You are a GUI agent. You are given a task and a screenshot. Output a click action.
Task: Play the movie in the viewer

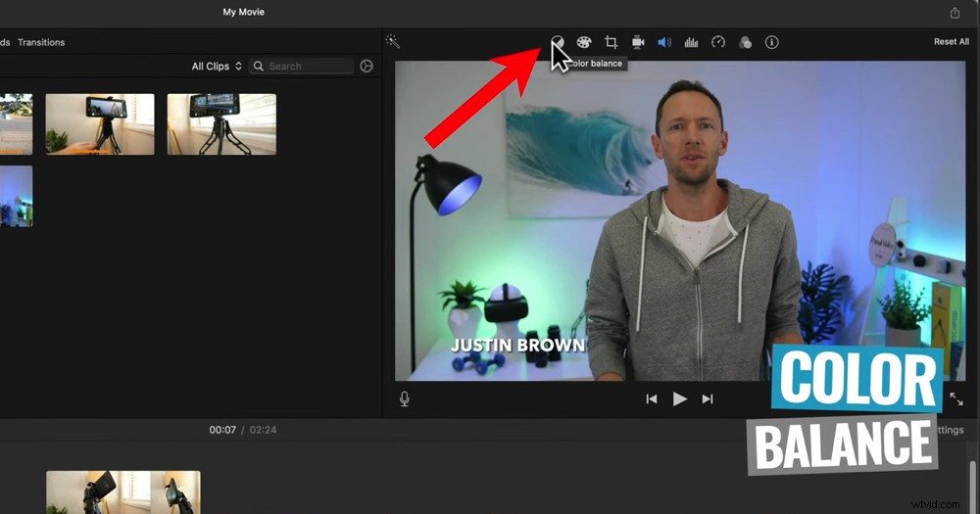point(679,398)
